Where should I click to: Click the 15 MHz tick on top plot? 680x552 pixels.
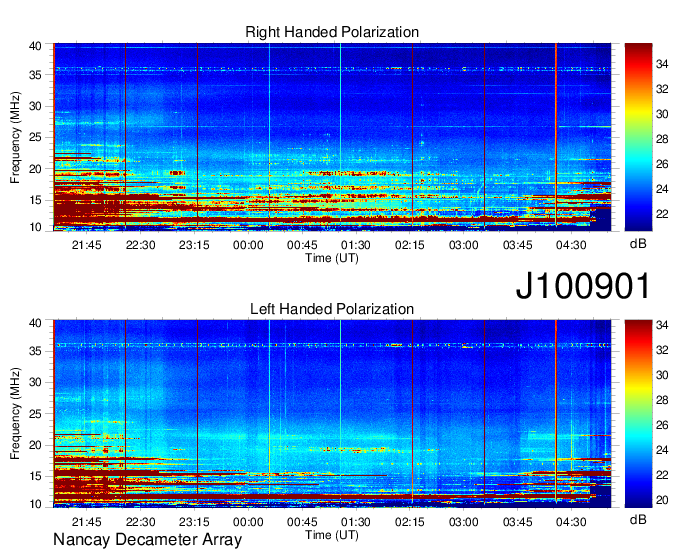(35, 200)
